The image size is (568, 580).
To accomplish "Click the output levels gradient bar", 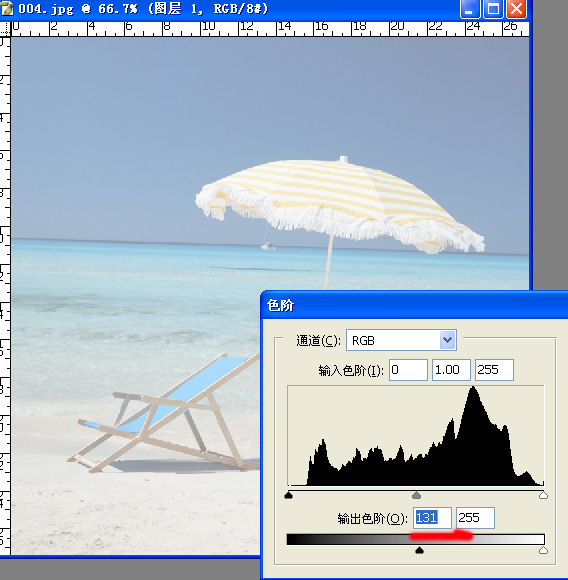I will (416, 539).
